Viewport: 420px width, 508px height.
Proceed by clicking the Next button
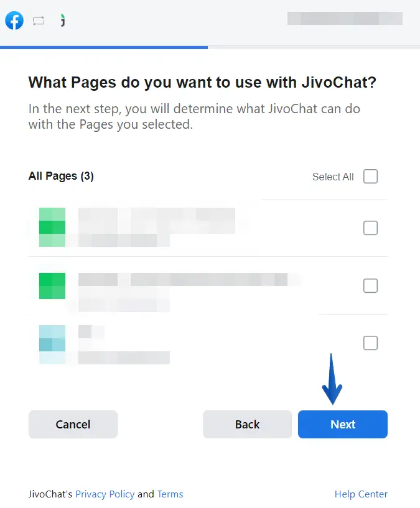(x=343, y=425)
